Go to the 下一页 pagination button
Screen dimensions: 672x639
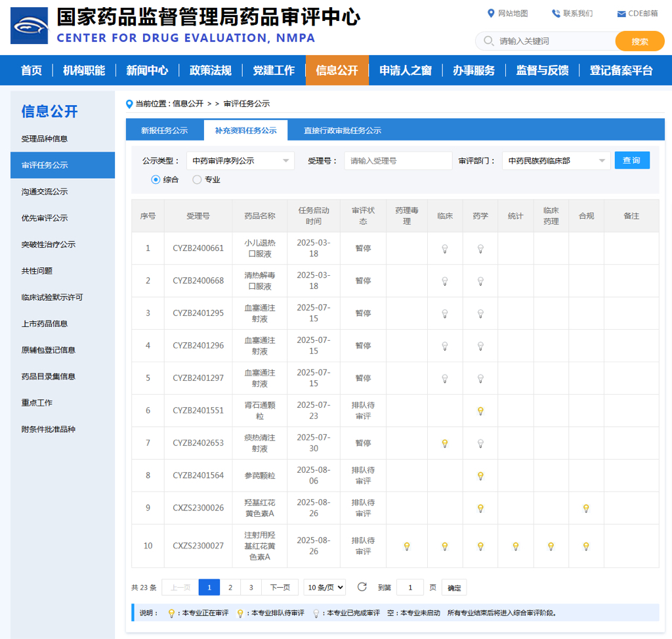tap(280, 588)
